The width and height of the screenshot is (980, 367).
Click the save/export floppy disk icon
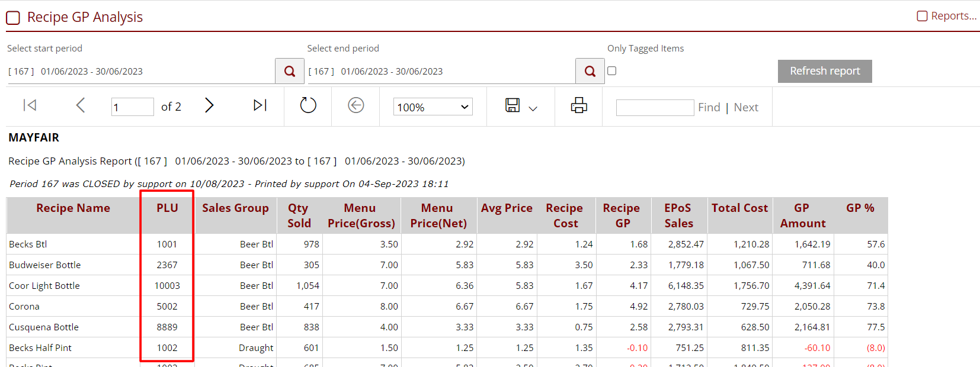(x=513, y=105)
